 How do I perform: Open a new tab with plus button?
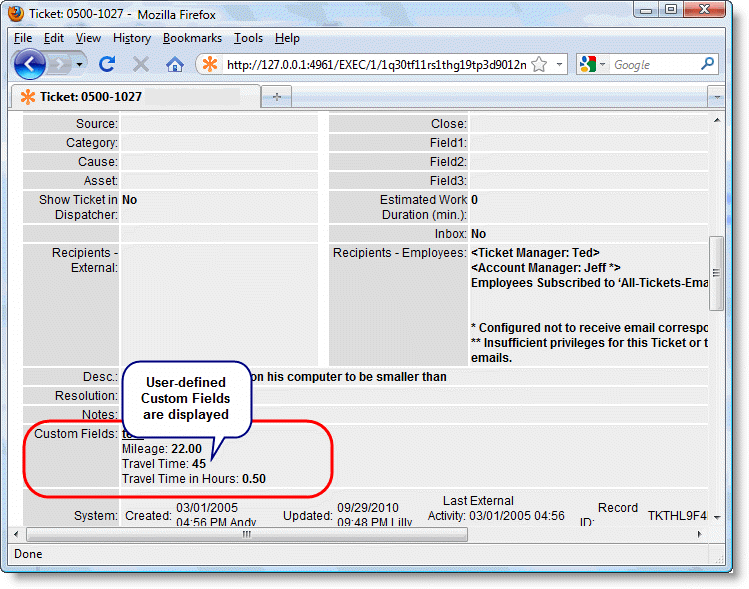[x=276, y=96]
